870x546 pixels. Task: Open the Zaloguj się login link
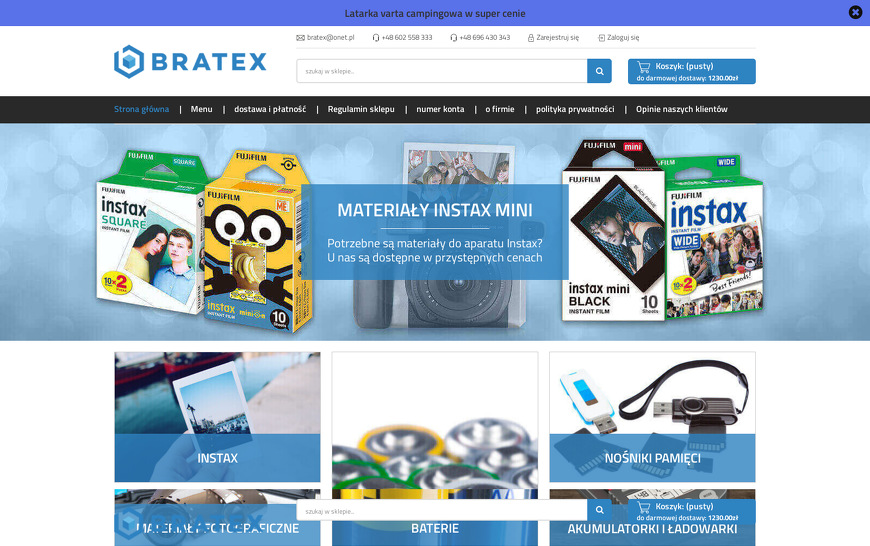(x=623, y=38)
